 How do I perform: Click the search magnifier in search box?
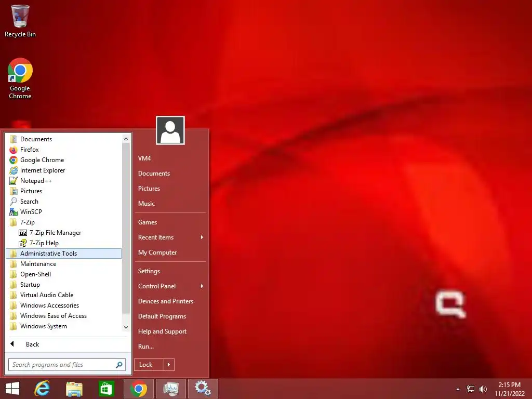[x=119, y=365]
